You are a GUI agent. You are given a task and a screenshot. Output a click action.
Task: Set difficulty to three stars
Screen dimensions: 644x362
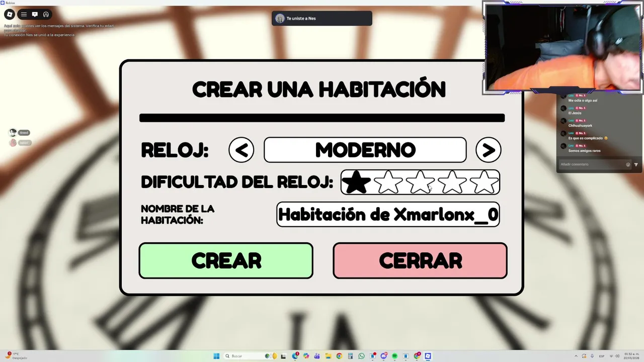click(420, 182)
